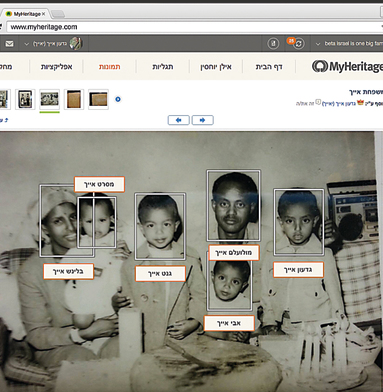Select the highlighted family photo thumbnail

49,99
